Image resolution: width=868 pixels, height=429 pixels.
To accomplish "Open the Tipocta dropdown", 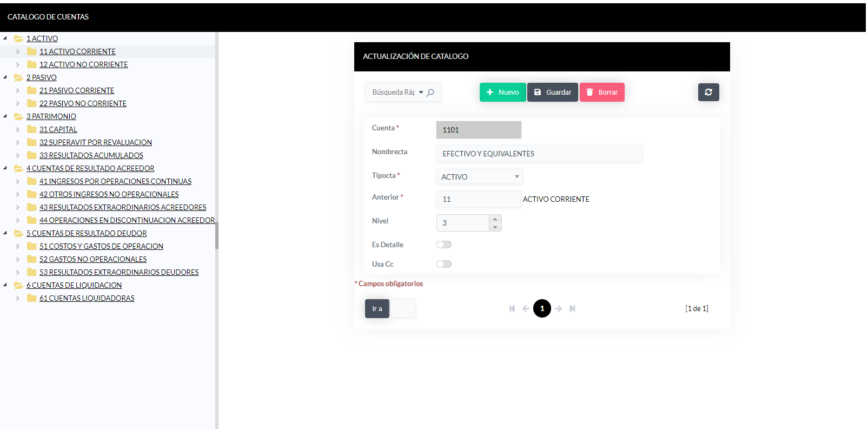I will (x=479, y=177).
